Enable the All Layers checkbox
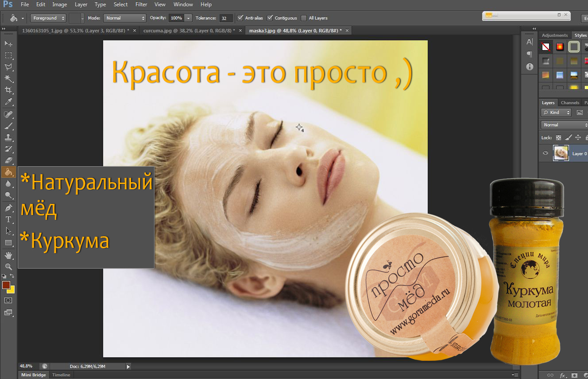Image resolution: width=588 pixels, height=379 pixels. point(304,18)
